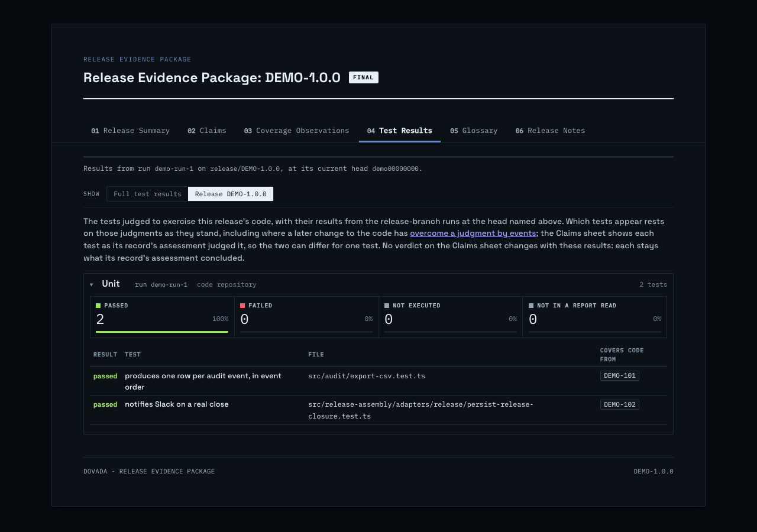
Task: Show Full test results
Action: pyautogui.click(x=147, y=194)
